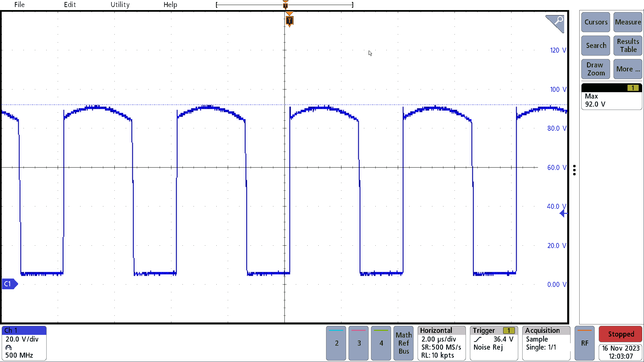Select the Max measurement badge
The height and width of the screenshot is (362, 644).
point(611,97)
